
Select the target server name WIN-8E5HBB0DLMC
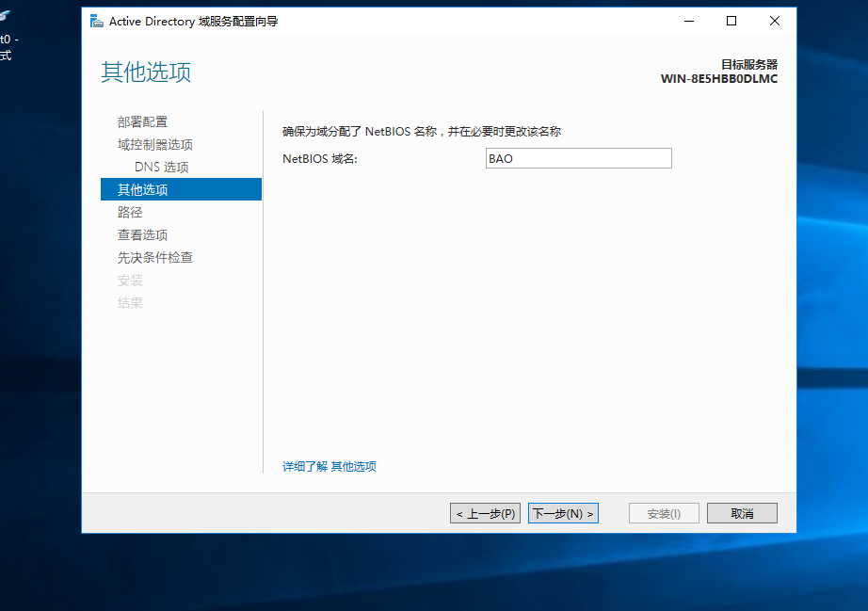(x=719, y=78)
